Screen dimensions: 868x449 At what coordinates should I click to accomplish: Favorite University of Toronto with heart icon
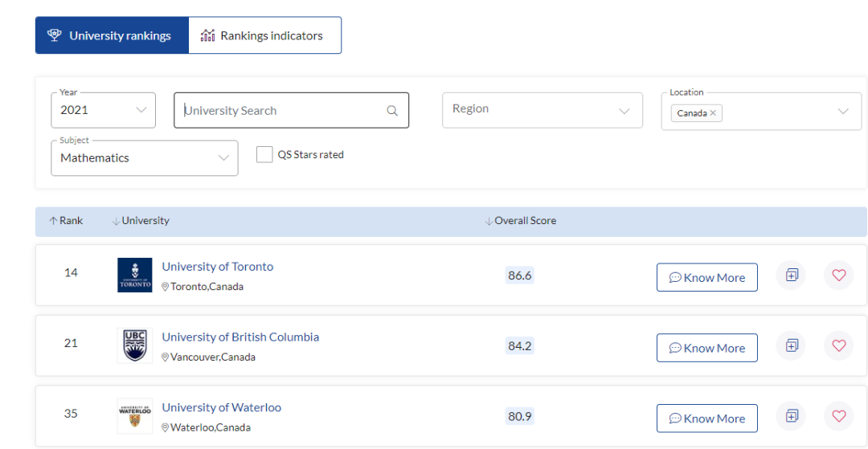(x=838, y=276)
